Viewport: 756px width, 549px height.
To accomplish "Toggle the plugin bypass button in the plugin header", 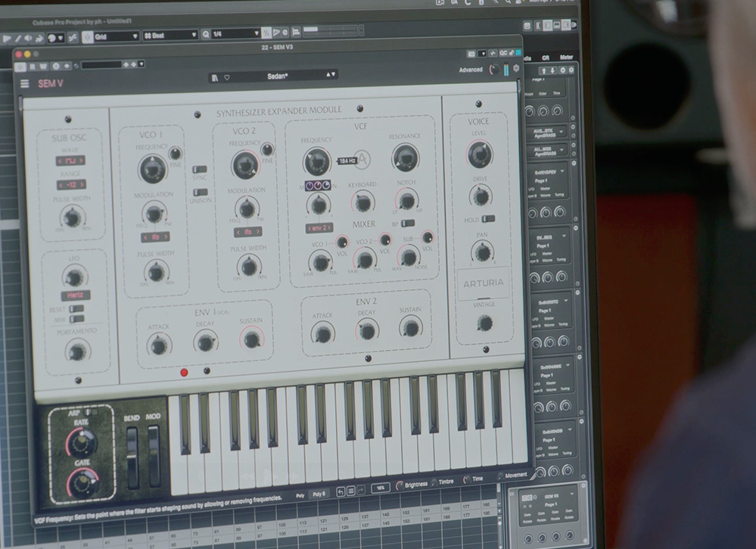I will pyautogui.click(x=20, y=67).
